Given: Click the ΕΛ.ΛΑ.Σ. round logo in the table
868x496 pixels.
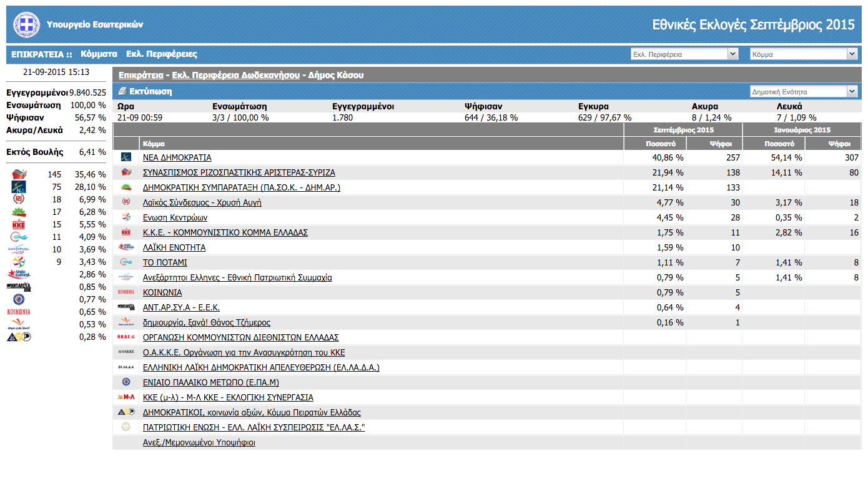Looking at the screenshot, I should coord(126,427).
